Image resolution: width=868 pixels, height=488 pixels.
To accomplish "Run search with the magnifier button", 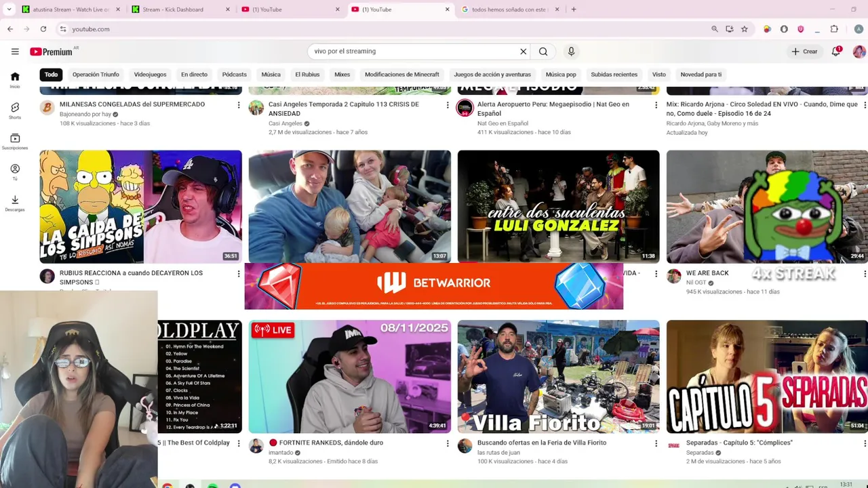I will click(543, 52).
